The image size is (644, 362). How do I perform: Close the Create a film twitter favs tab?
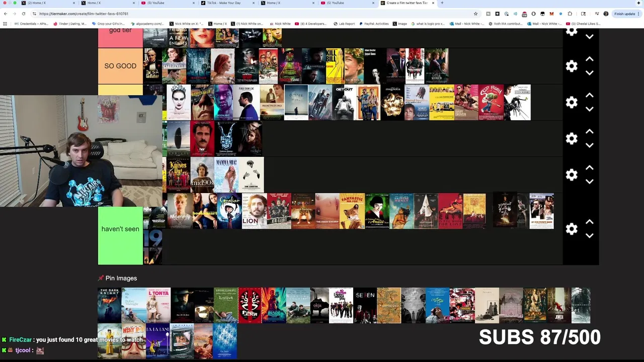point(433,3)
